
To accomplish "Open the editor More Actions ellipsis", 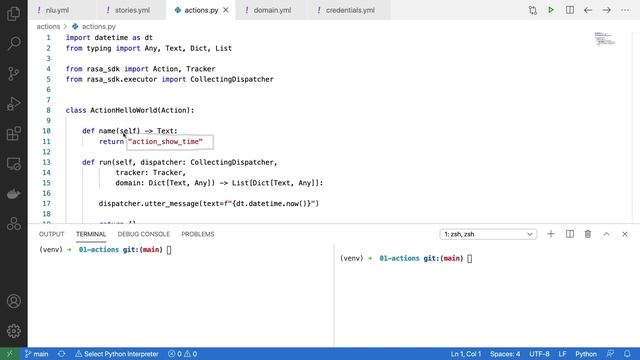I will coord(625,10).
